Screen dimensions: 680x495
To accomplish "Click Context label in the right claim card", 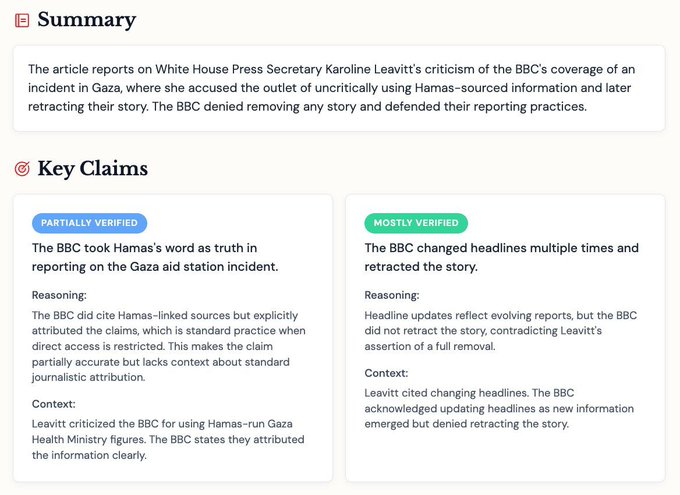I will coord(386,374).
